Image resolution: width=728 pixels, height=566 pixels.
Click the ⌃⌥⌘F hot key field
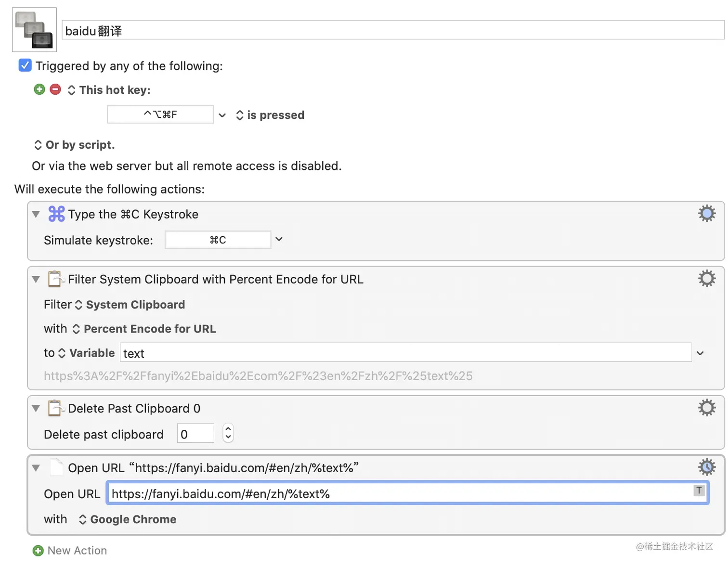(160, 115)
